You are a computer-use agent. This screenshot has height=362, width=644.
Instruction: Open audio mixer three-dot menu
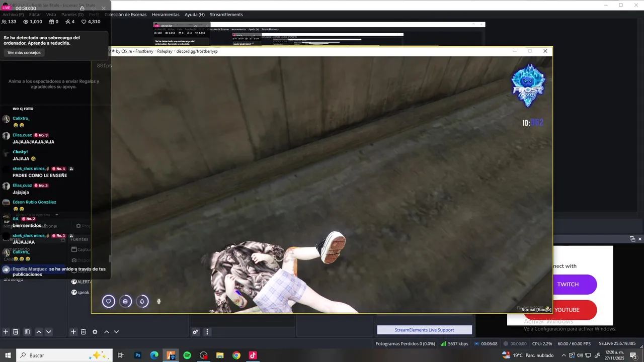[207, 332]
